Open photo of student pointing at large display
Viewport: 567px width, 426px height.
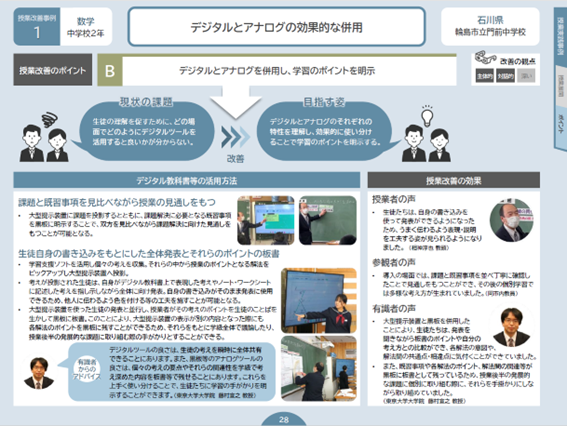319,301
